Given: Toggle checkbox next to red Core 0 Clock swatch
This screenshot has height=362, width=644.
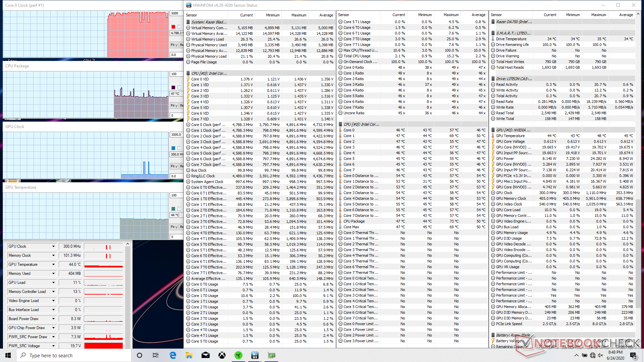Looking at the screenshot, I should 180,27.
